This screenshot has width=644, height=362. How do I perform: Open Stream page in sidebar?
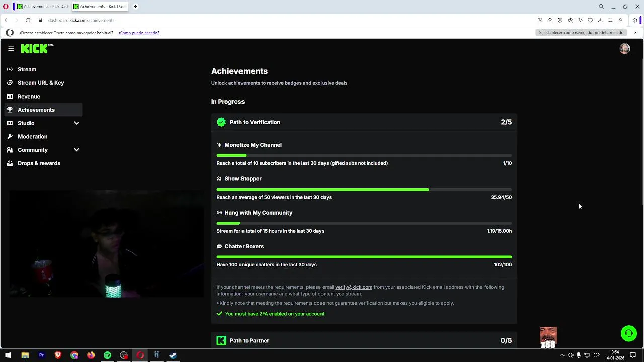[x=43, y=69]
